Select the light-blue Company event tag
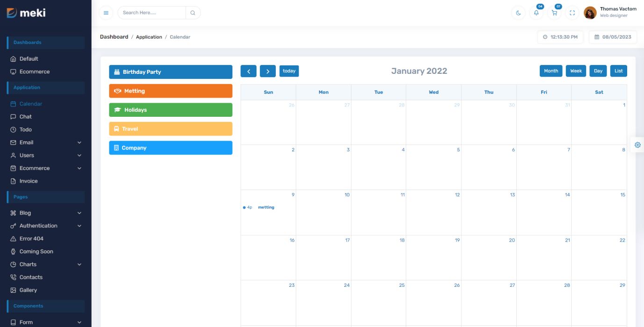The width and height of the screenshot is (644, 327). point(171,148)
